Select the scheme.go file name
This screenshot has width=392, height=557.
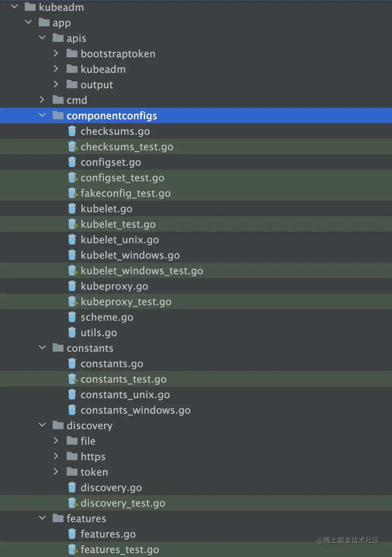tap(107, 317)
